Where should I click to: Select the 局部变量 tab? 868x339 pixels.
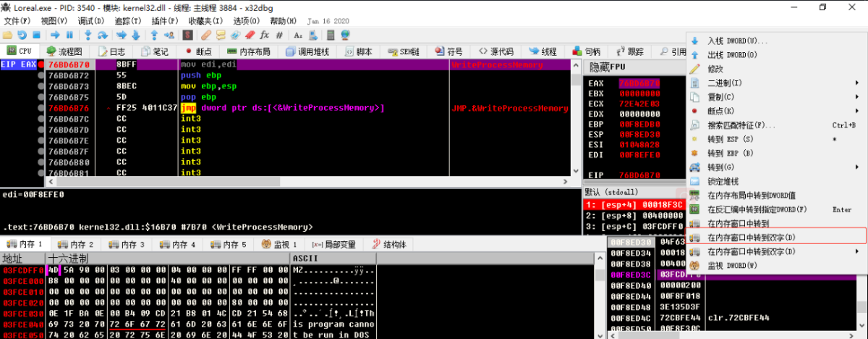pyautogui.click(x=334, y=244)
